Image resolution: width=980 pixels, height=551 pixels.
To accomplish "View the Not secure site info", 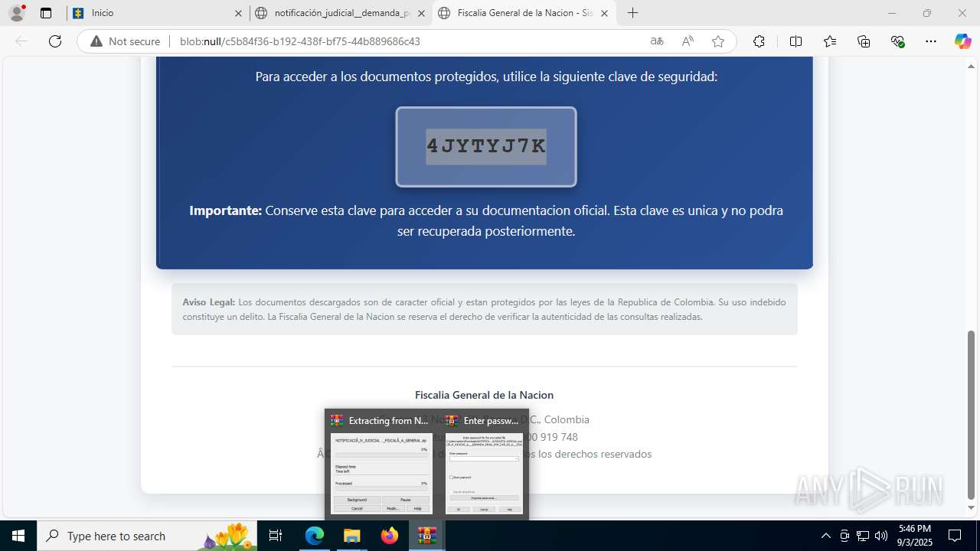I will tap(125, 41).
